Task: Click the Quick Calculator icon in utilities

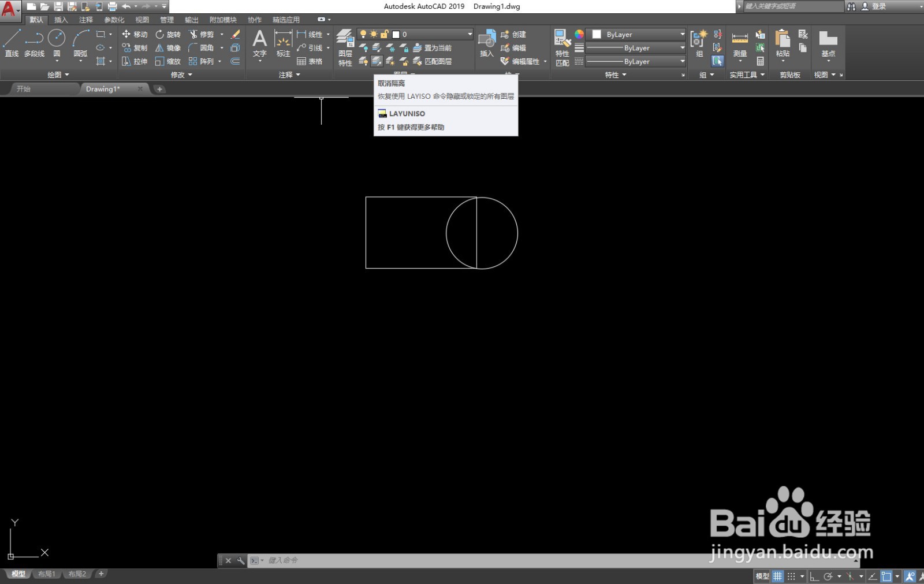Action: click(x=761, y=61)
